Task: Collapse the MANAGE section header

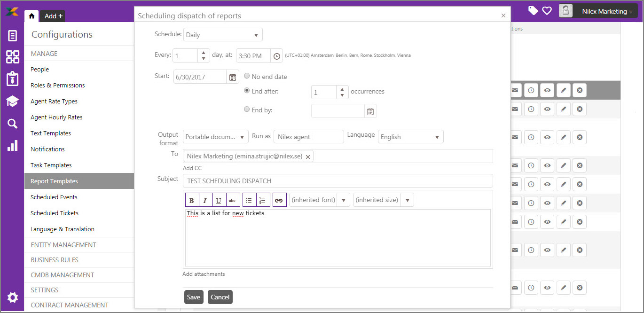Action: (79, 54)
